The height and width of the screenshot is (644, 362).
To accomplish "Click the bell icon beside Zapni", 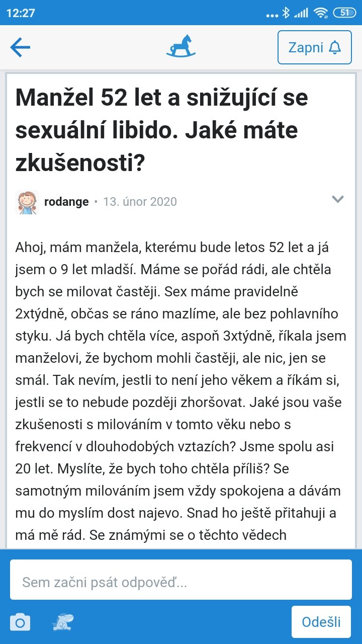I will click(335, 48).
